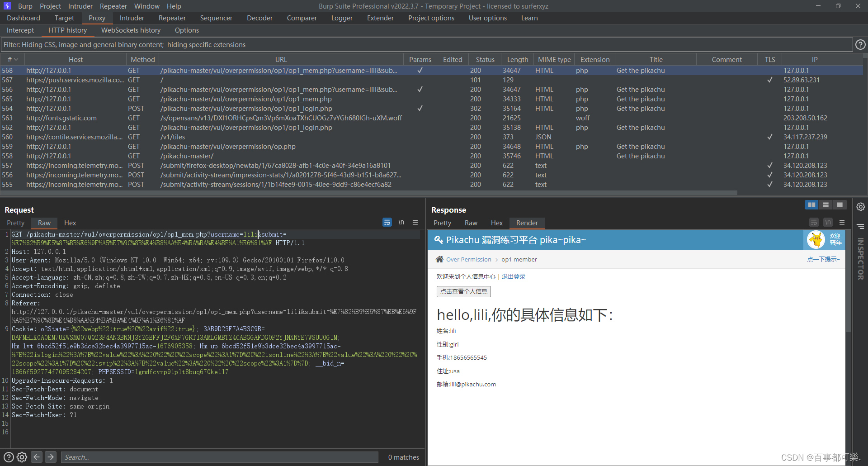Sort history by Length column header
Viewport: 868px width, 466px height.
coord(517,60)
